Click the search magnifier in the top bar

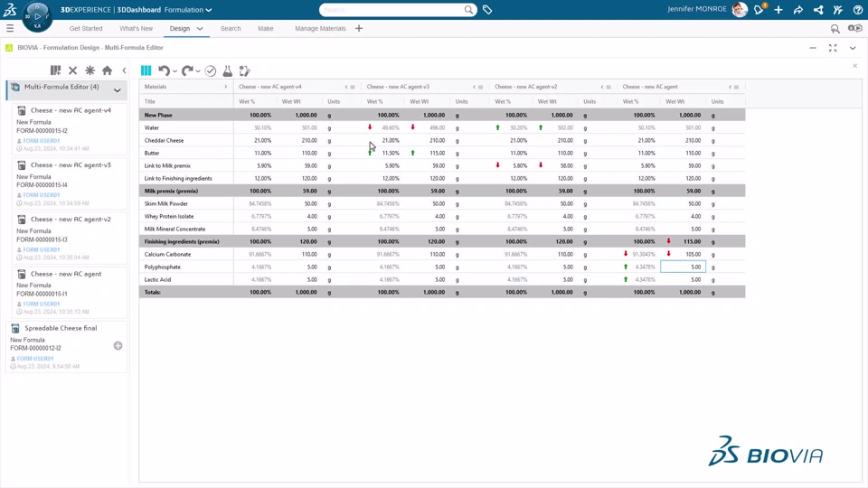(469, 9)
